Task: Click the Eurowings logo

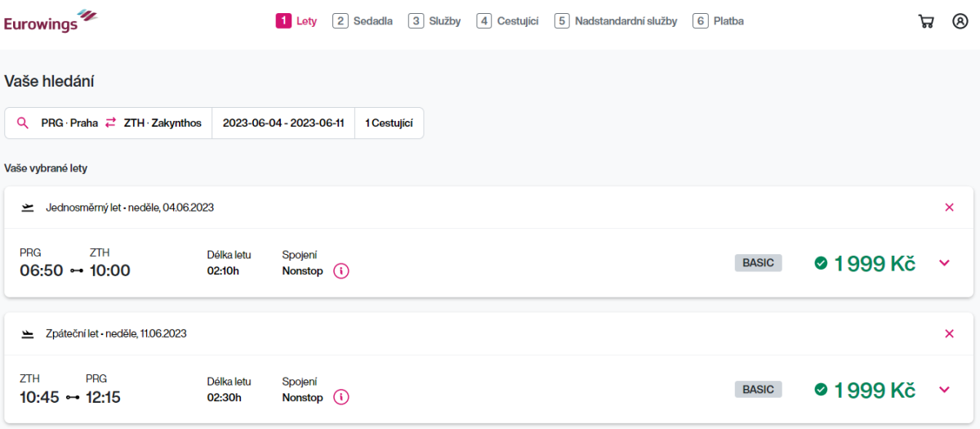Action: point(49,21)
